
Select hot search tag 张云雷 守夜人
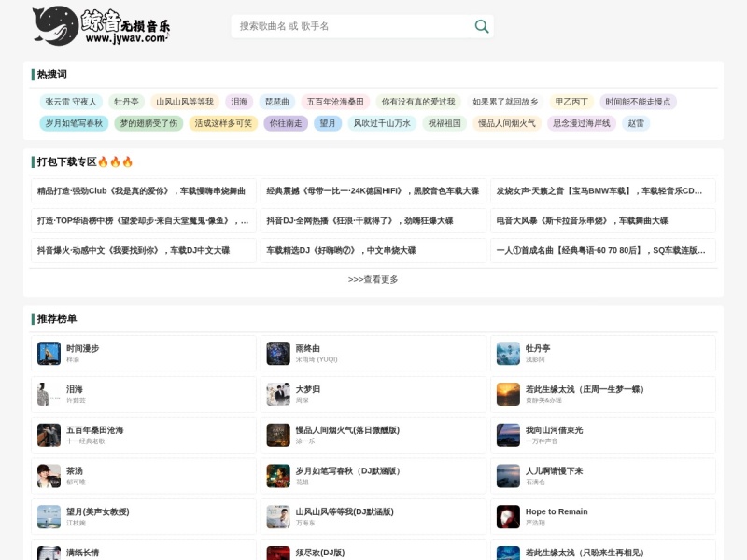tap(71, 102)
